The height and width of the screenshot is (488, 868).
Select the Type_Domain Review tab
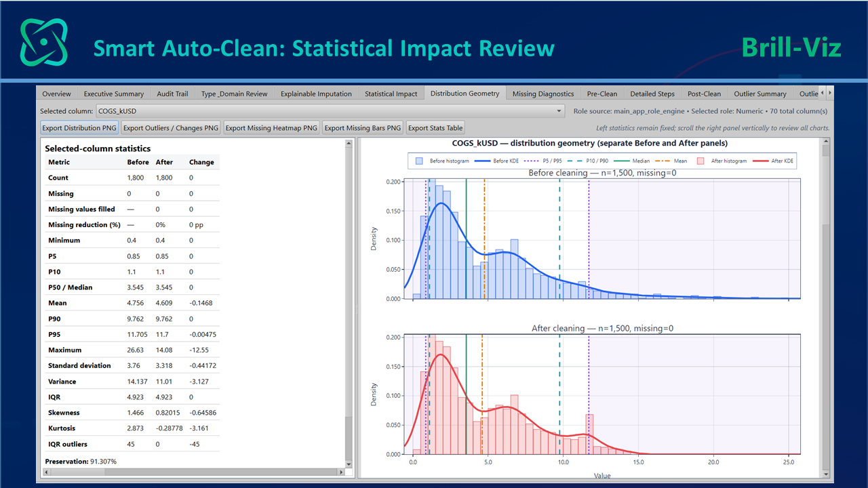(x=235, y=94)
